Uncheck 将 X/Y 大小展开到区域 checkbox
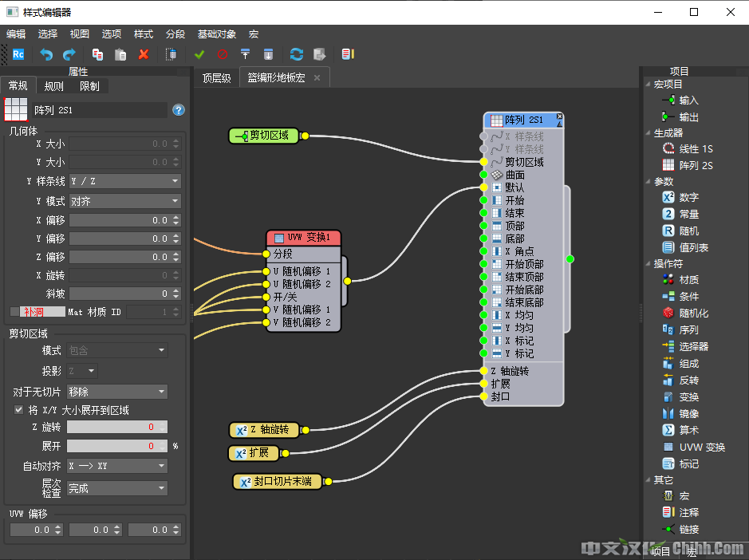 pos(19,410)
